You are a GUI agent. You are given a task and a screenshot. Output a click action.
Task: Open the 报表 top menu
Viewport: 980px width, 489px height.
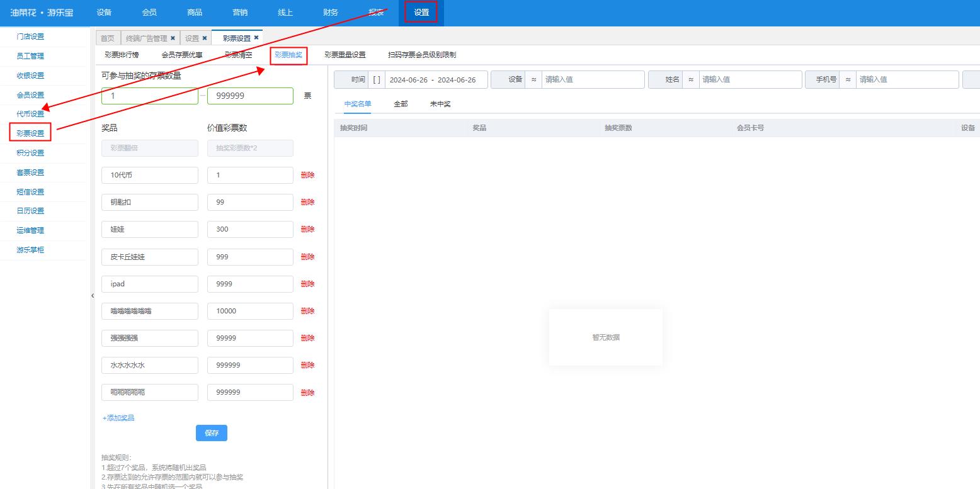376,13
